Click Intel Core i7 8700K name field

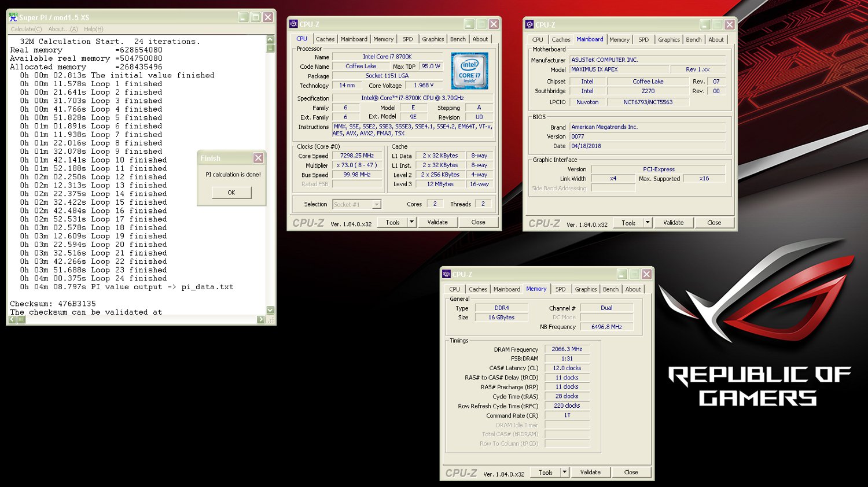(x=387, y=57)
